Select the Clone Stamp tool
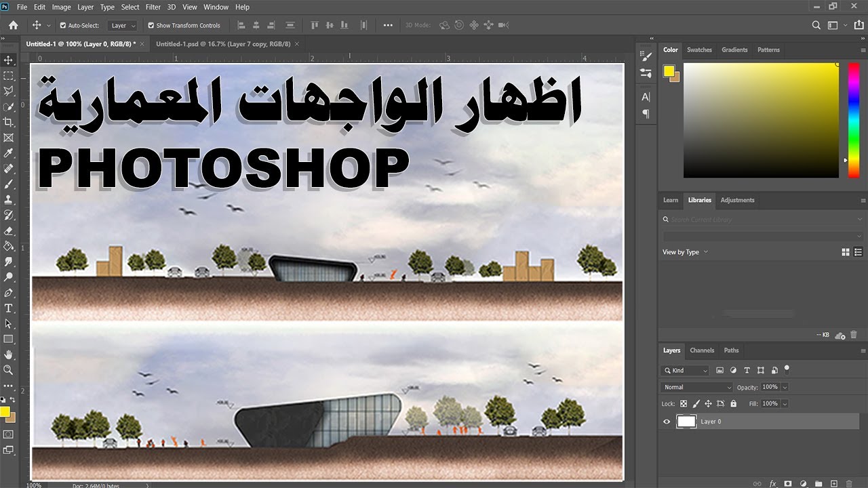Screen dimensions: 868x488 (9, 200)
